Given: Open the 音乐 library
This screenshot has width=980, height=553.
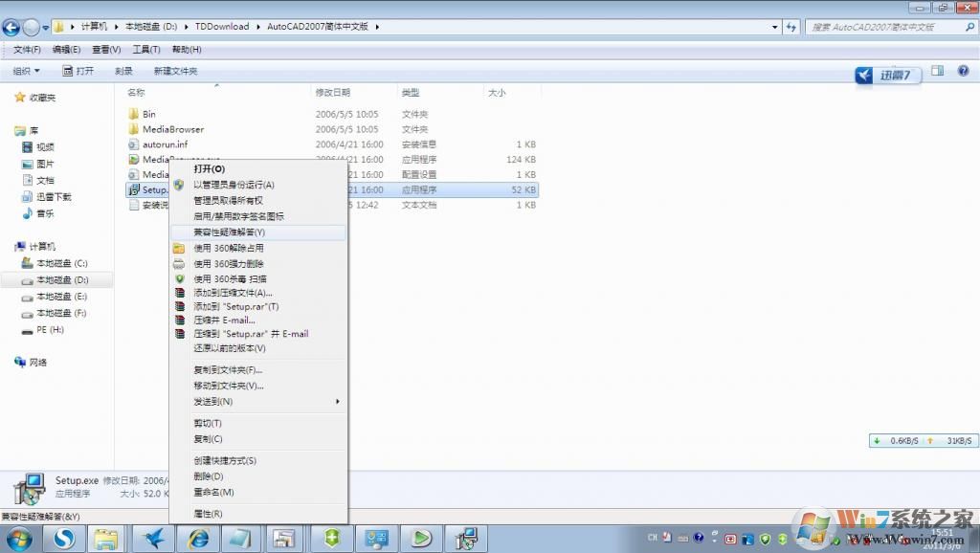Looking at the screenshot, I should coord(38,213).
